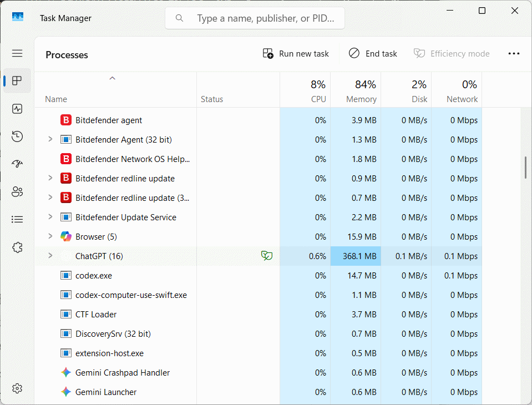
Task: Select the codex.exe process name
Action: coord(94,276)
